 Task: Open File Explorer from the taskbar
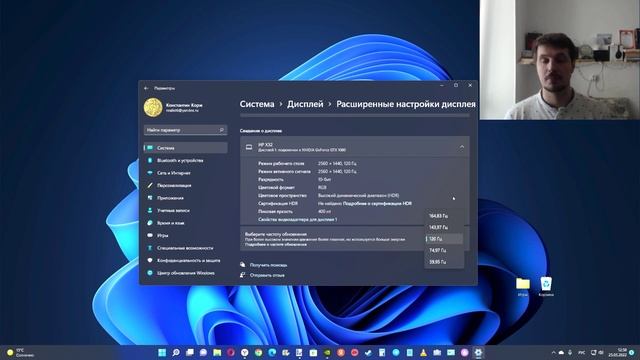pyautogui.click(x=217, y=352)
